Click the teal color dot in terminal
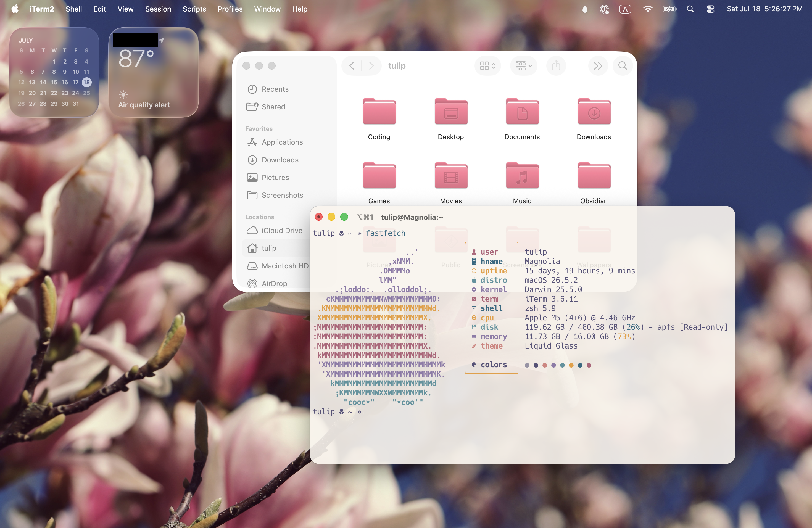 tap(562, 365)
